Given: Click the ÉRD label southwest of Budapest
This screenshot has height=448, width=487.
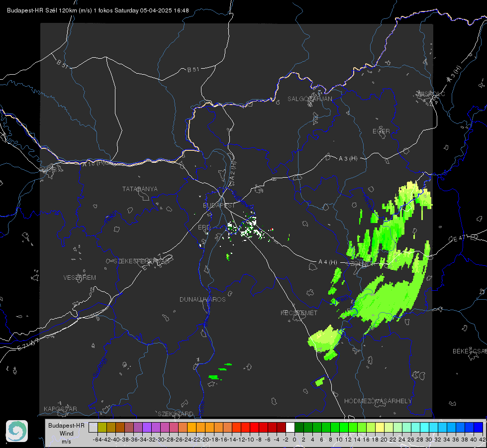Looking at the screenshot, I should tap(204, 227).
